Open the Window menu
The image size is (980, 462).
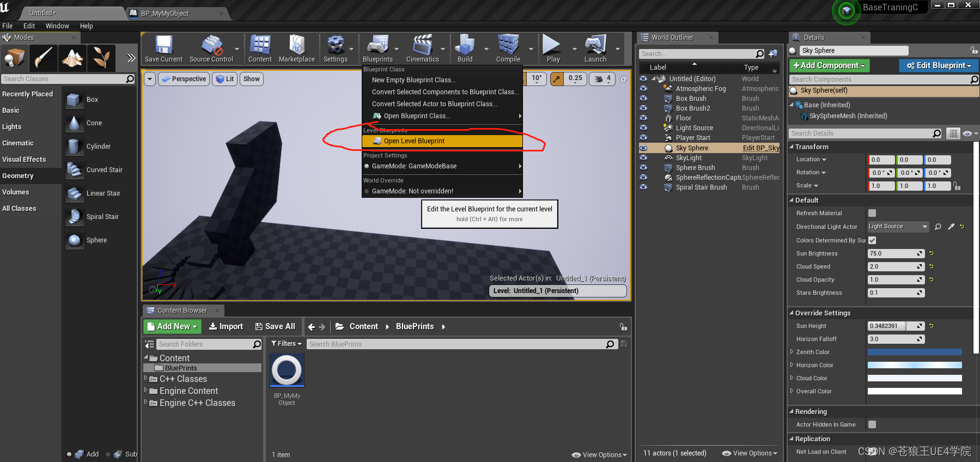(x=57, y=26)
